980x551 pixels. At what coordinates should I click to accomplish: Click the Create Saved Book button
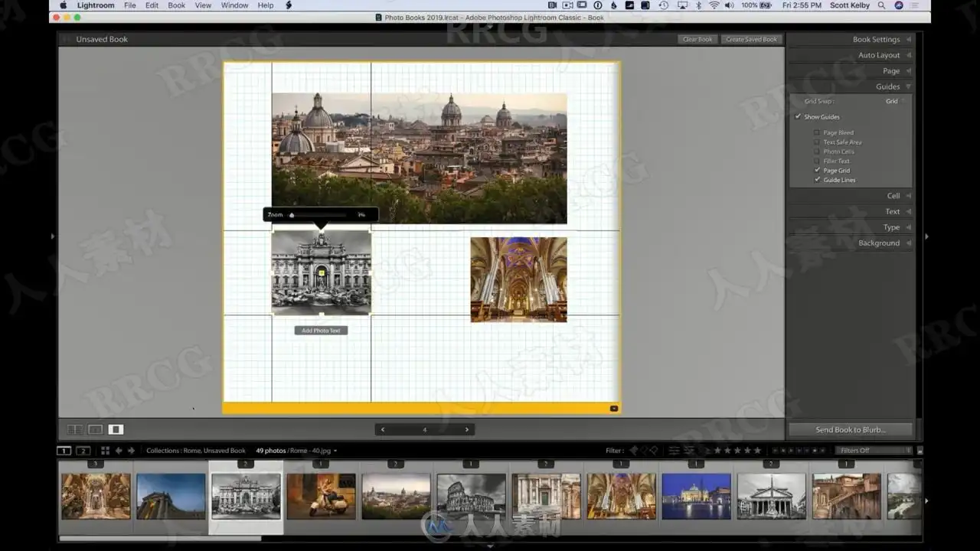[750, 39]
